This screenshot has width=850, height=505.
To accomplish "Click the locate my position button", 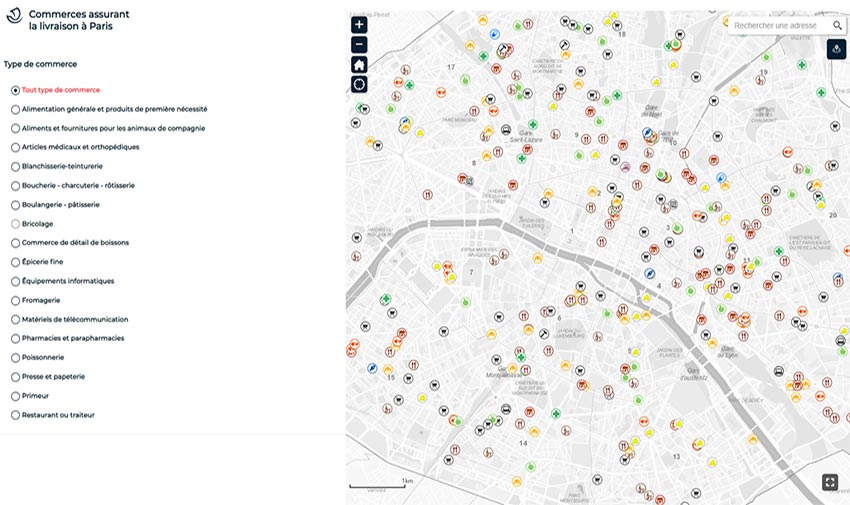I will click(x=360, y=85).
